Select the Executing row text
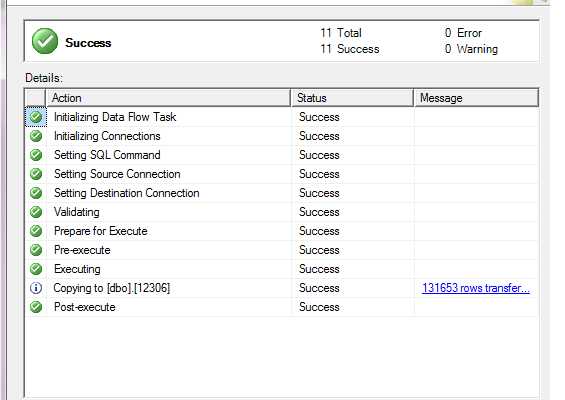Screen dimensions: 565x400 [77, 269]
